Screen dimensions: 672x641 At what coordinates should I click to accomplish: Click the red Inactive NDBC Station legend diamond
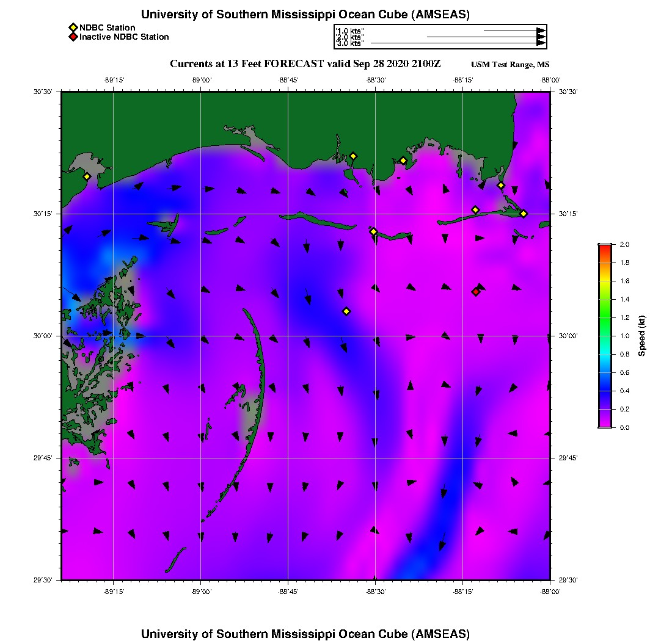coord(73,37)
